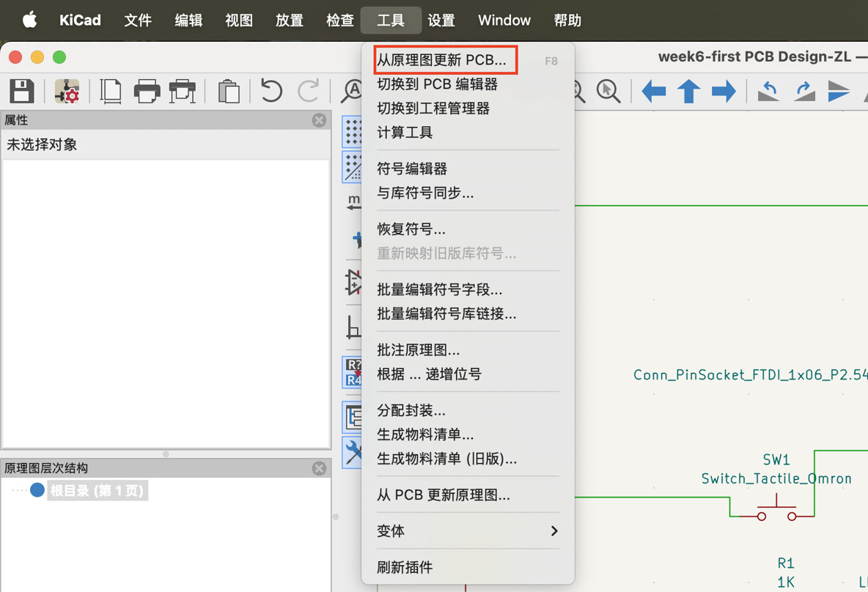
Task: Click the Find magnifier icon
Action: [x=351, y=91]
